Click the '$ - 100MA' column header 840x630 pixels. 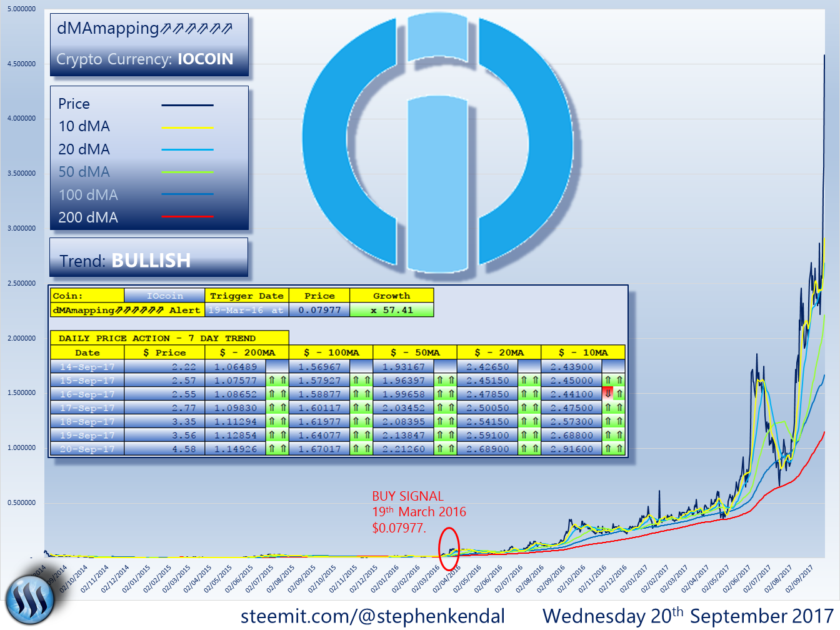coord(331,352)
